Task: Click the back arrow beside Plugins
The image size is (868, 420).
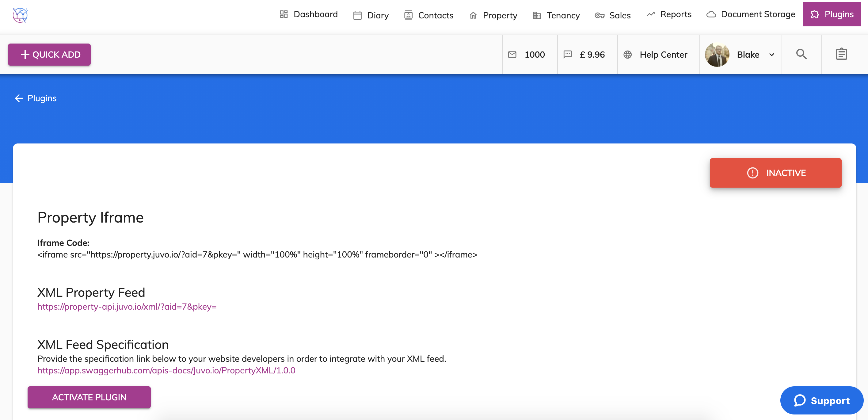Action: click(19, 98)
